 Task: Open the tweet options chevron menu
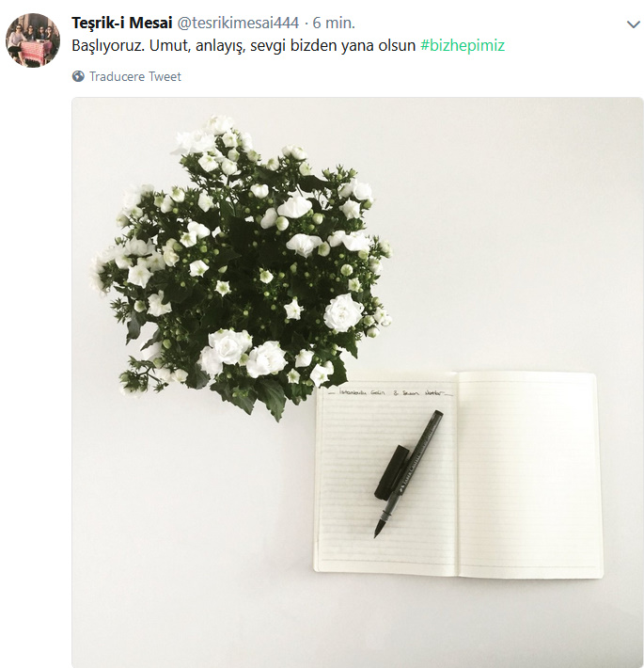click(x=634, y=24)
